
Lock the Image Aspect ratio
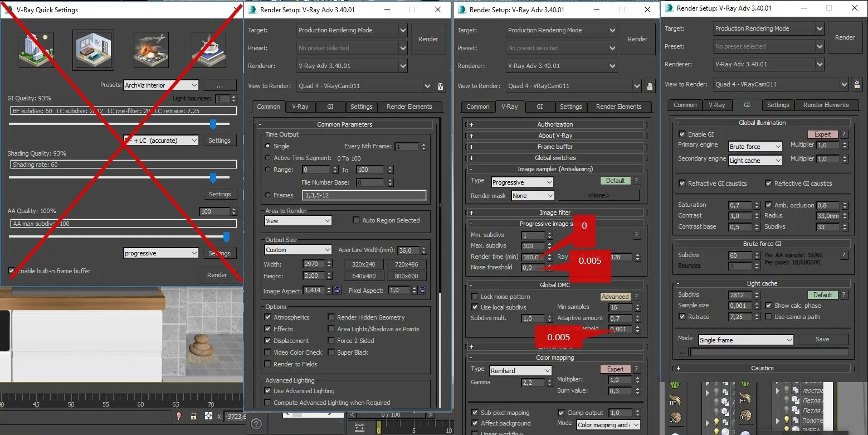tap(337, 290)
